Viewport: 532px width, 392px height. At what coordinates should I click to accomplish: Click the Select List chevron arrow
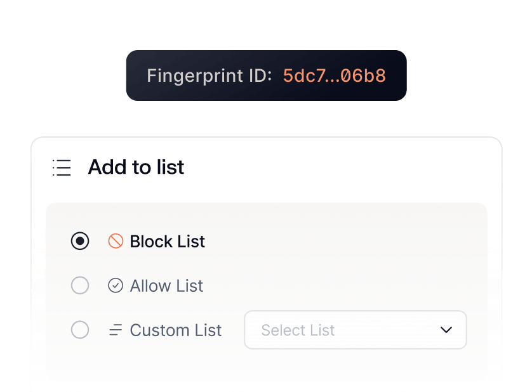click(446, 330)
